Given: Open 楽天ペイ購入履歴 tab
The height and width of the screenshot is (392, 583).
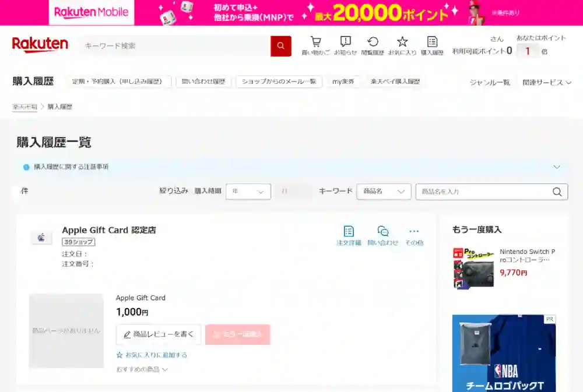Looking at the screenshot, I should 395,82.
